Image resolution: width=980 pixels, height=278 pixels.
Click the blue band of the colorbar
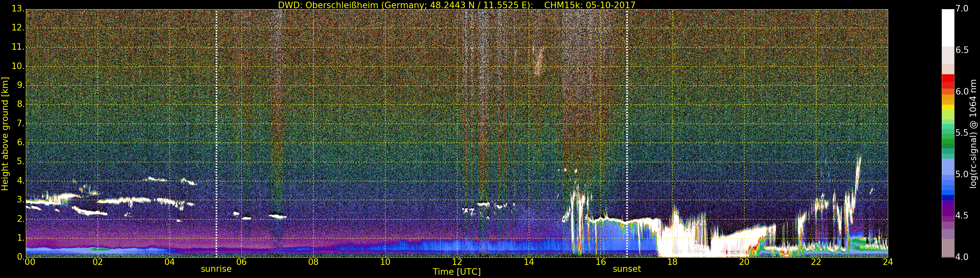948,192
